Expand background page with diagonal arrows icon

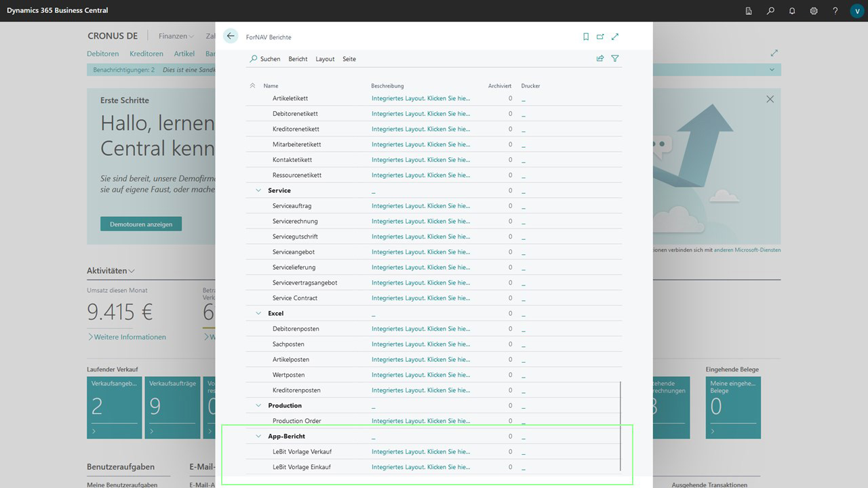coord(774,53)
